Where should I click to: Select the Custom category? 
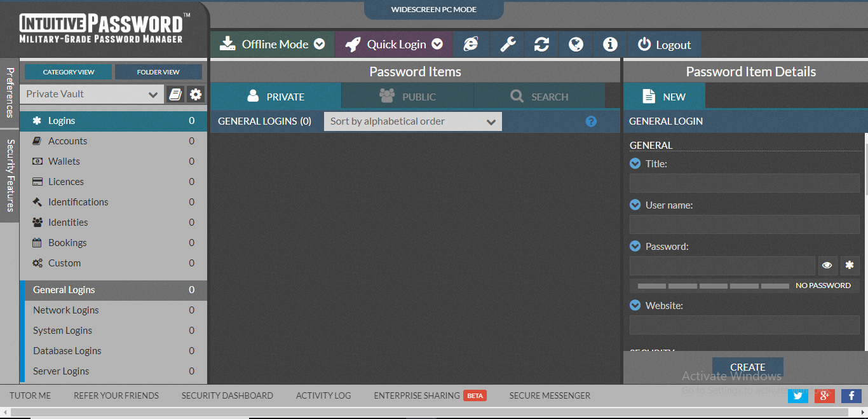pyautogui.click(x=114, y=263)
